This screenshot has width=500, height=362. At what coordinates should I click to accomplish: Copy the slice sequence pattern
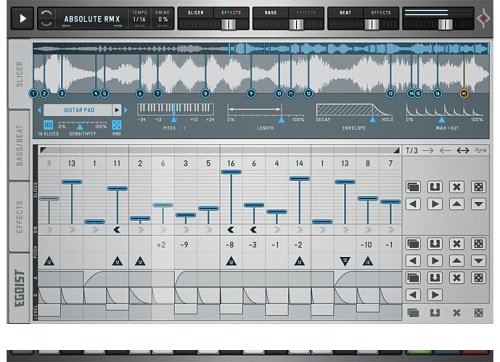413,187
